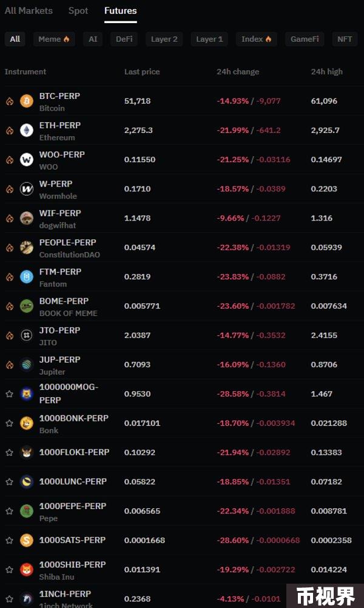Toggle favorite star for 1000BONK-PERP
Screen dimensions: 364x608
point(9,423)
